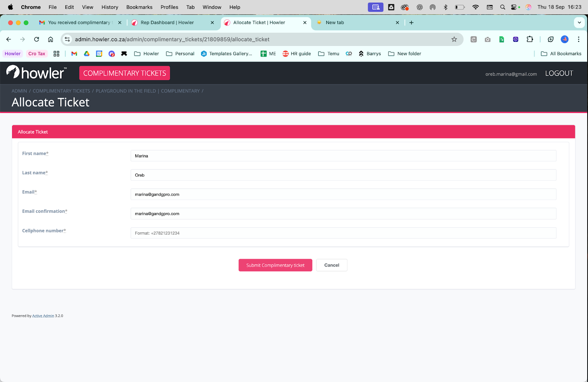This screenshot has height=382, width=588.
Task: Click the First name input field
Action: 343,156
